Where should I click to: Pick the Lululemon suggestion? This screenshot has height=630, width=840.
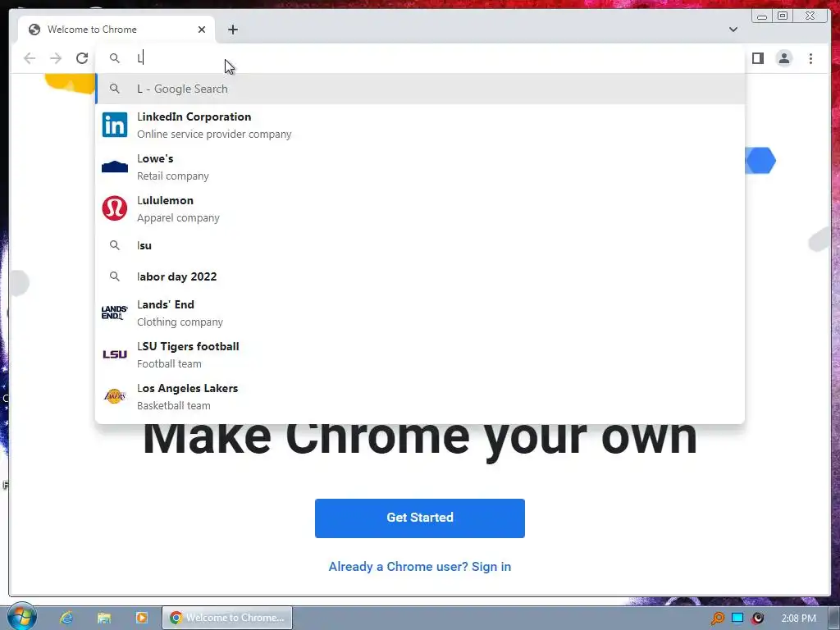(x=420, y=208)
